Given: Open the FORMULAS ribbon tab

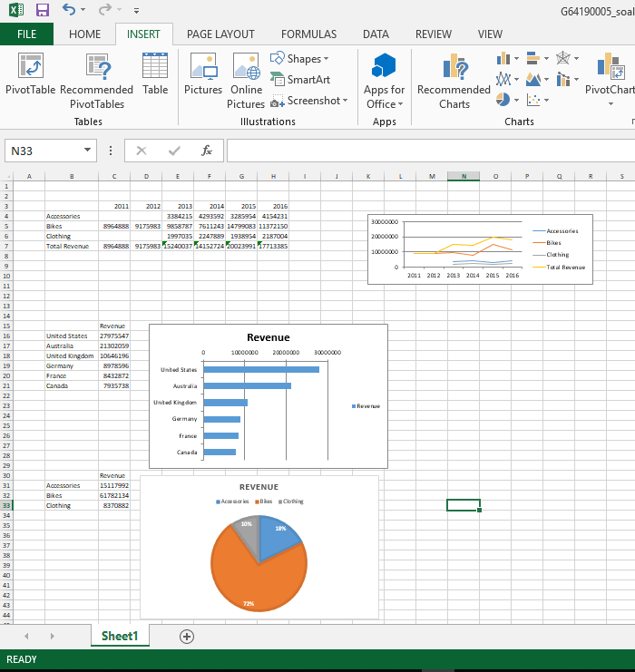Looking at the screenshot, I should coord(308,34).
